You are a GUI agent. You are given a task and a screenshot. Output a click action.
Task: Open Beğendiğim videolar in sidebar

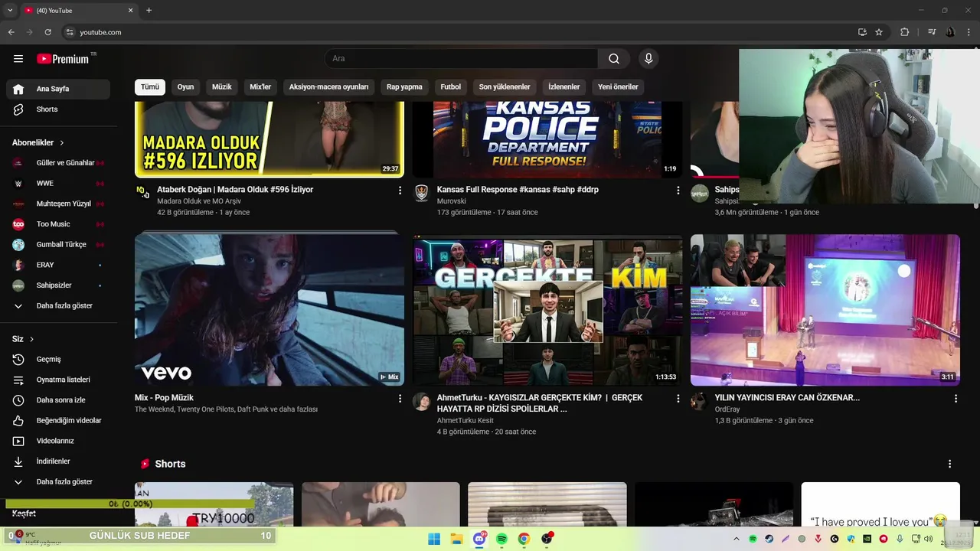coord(58,420)
